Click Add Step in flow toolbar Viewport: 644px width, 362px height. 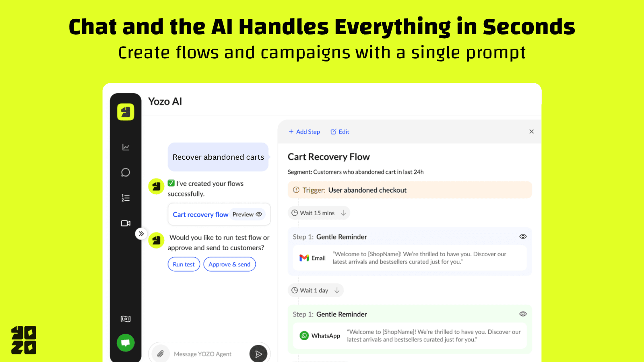304,132
